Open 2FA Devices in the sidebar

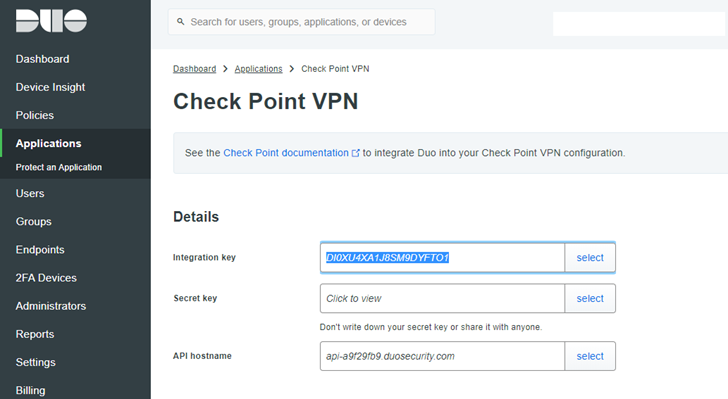pyautogui.click(x=46, y=278)
